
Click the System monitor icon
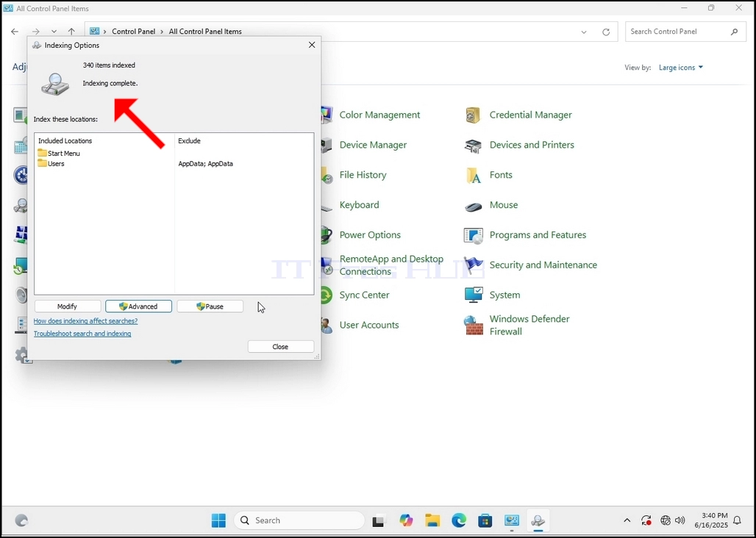[473, 295]
